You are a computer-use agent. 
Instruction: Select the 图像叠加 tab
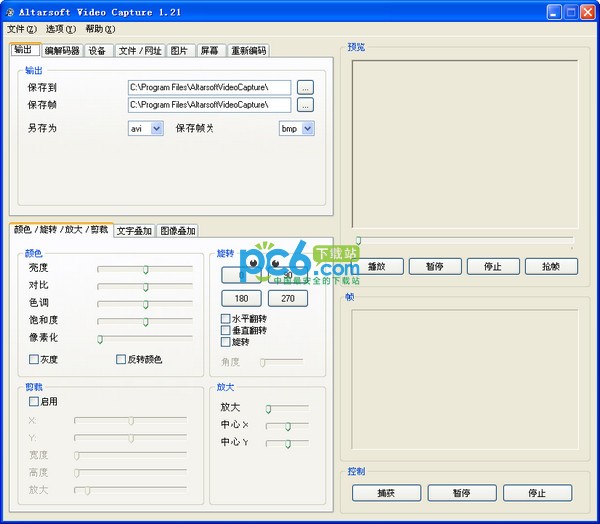click(x=178, y=231)
